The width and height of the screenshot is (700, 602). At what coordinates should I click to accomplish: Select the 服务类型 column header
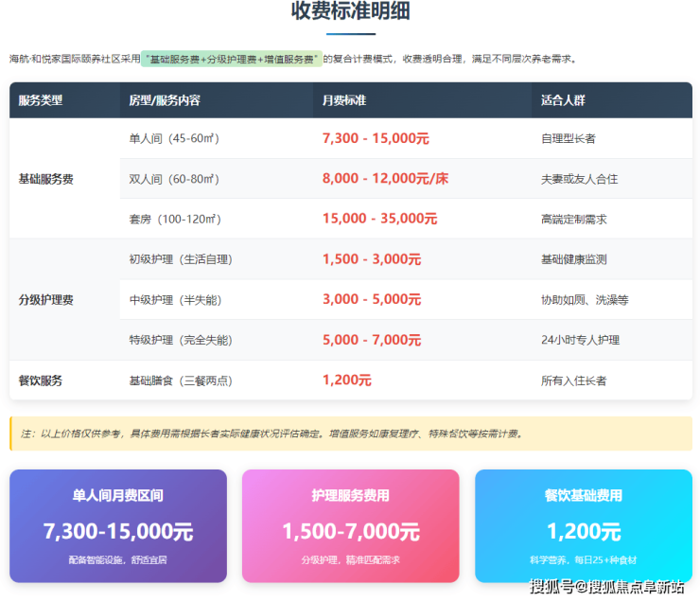click(x=41, y=100)
